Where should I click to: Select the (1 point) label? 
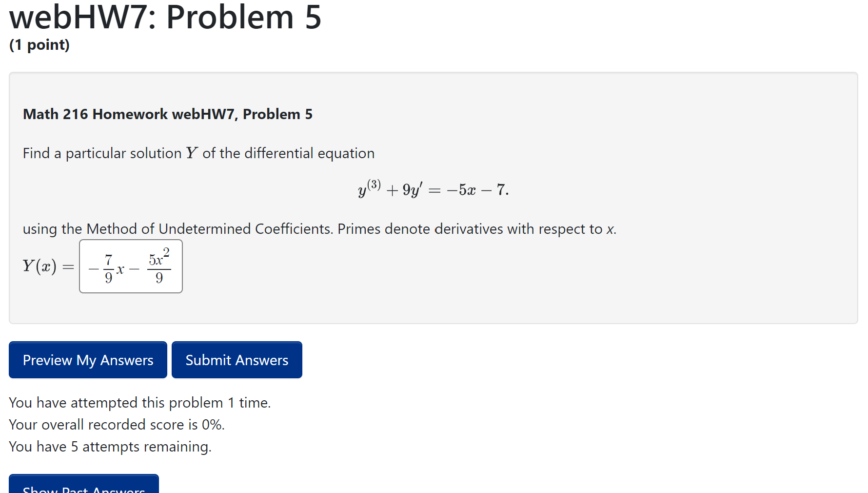(x=39, y=44)
